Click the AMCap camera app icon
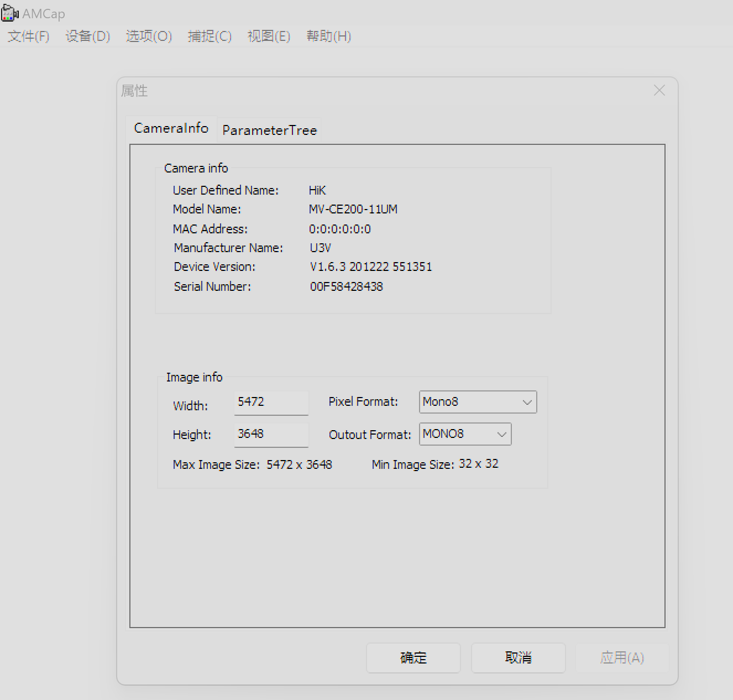The height and width of the screenshot is (700, 733). pos(10,12)
